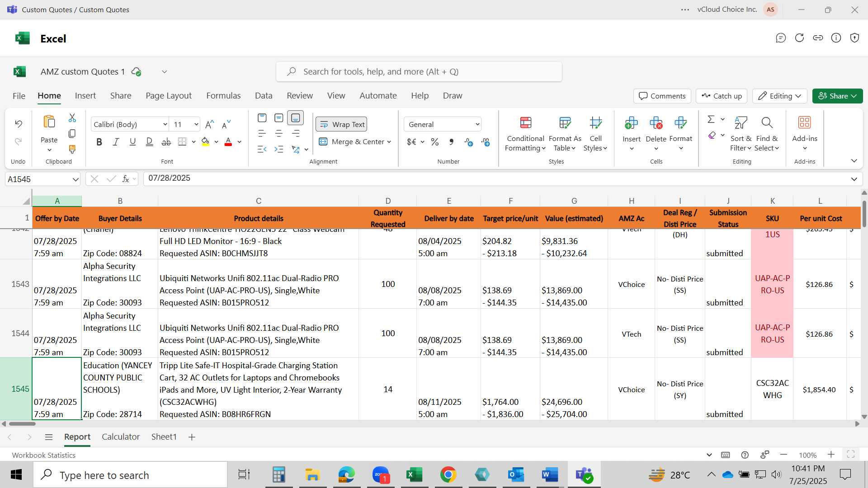Screen dimensions: 868x488
Task: Switch to the Insert ribbon tab
Action: pos(85,96)
